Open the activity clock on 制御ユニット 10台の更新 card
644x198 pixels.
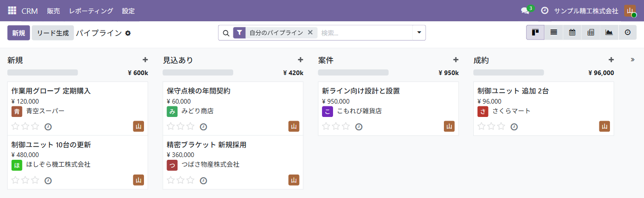tap(48, 181)
